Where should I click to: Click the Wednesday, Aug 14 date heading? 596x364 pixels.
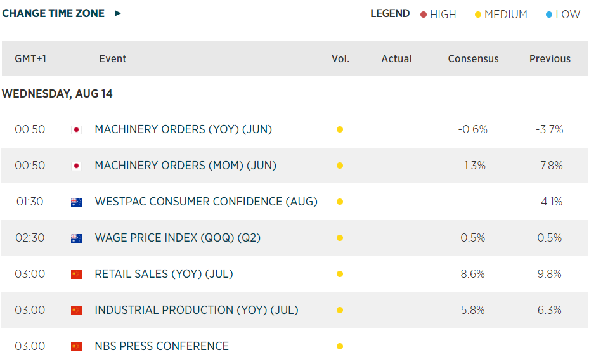tap(57, 94)
